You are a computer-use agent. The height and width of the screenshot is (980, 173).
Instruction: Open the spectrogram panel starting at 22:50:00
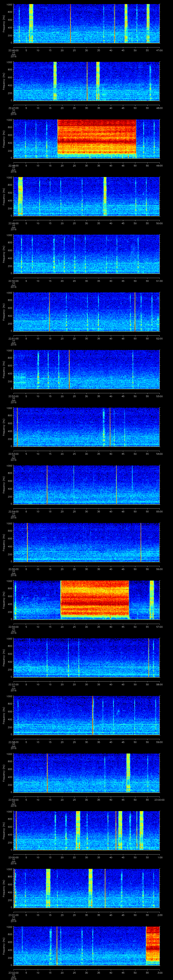(x=87, y=254)
